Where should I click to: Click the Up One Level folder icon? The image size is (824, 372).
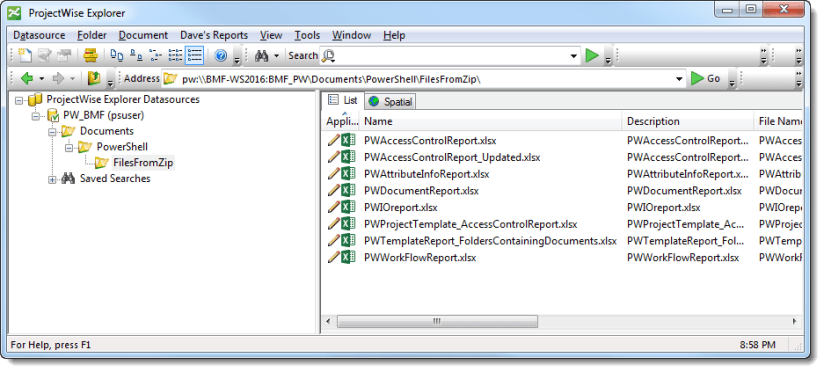[94, 78]
